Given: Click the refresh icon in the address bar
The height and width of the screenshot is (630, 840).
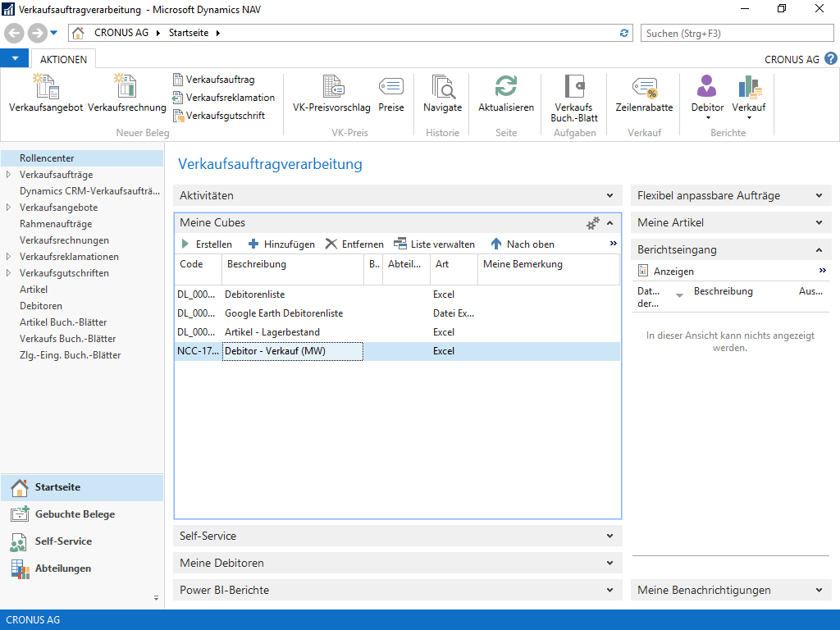Looking at the screenshot, I should [624, 33].
